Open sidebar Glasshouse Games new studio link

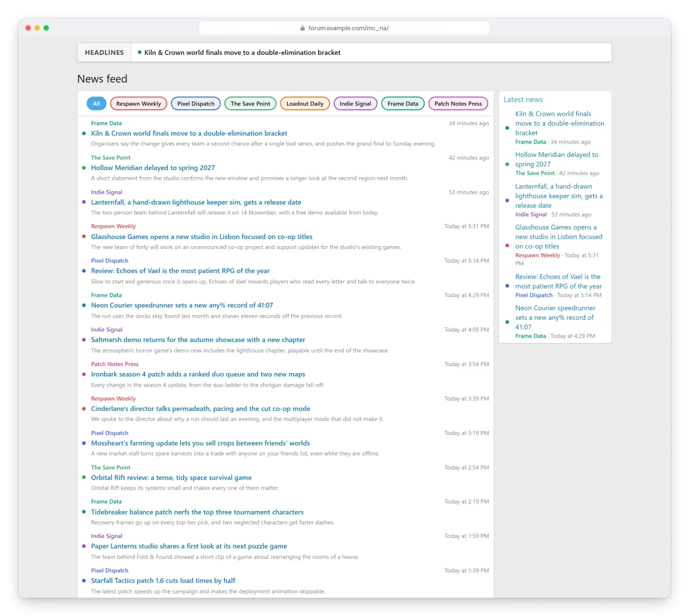click(559, 237)
